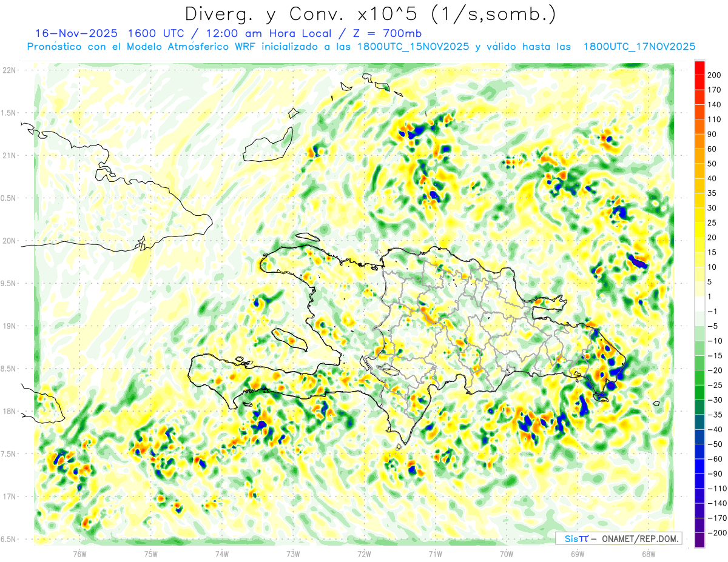Click the '-110' color scale value
Viewport: 728px width, 562px height.
(x=718, y=488)
